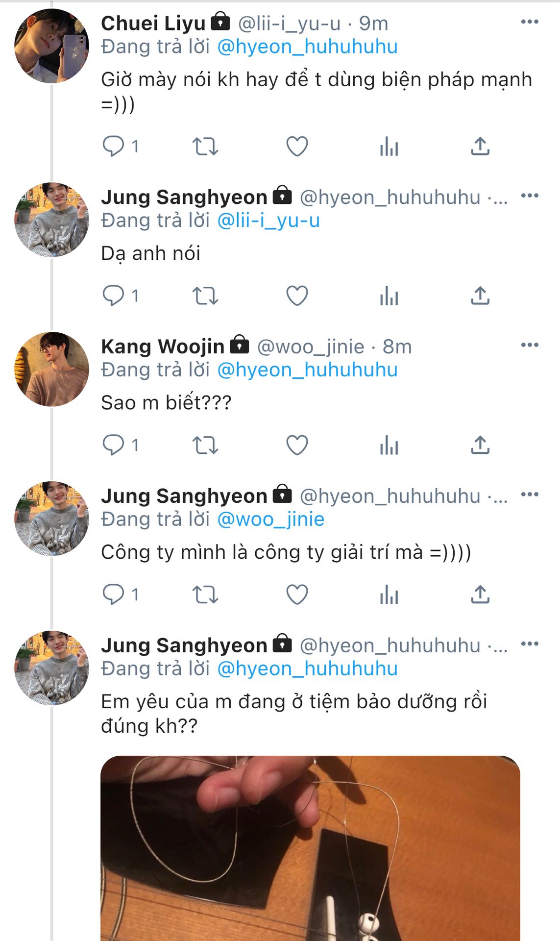Retweet Chuei Liyu's tweet
The height and width of the screenshot is (941, 560).
click(x=205, y=146)
